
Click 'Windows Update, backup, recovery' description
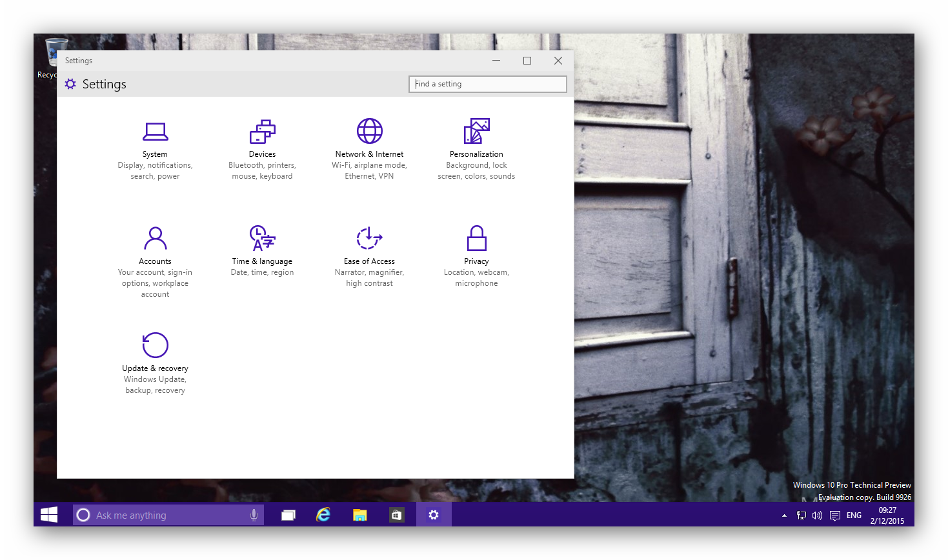pyautogui.click(x=155, y=385)
